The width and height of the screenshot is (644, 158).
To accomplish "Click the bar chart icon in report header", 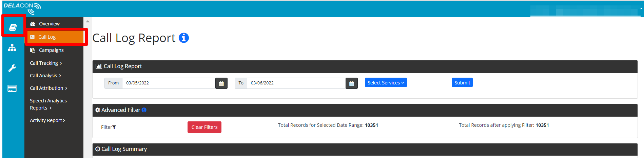I will click(x=99, y=66).
